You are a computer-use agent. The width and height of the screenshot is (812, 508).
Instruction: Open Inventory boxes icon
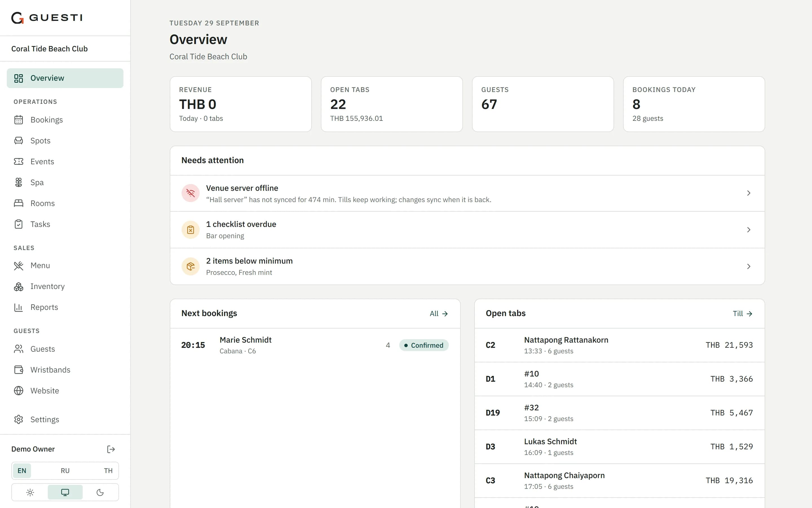(x=18, y=286)
